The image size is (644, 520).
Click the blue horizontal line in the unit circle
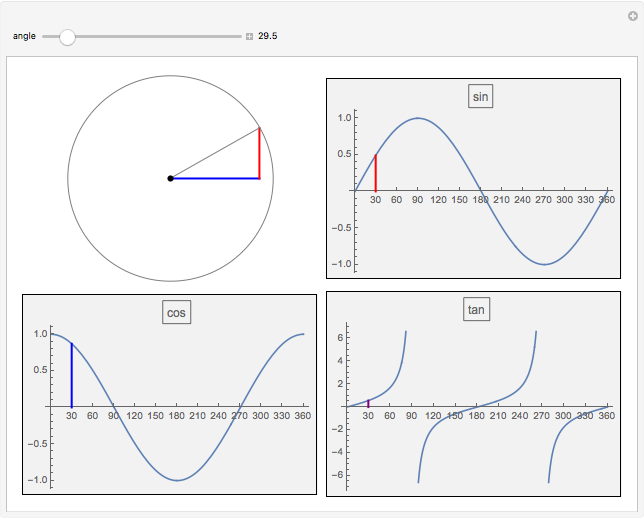[x=215, y=179]
